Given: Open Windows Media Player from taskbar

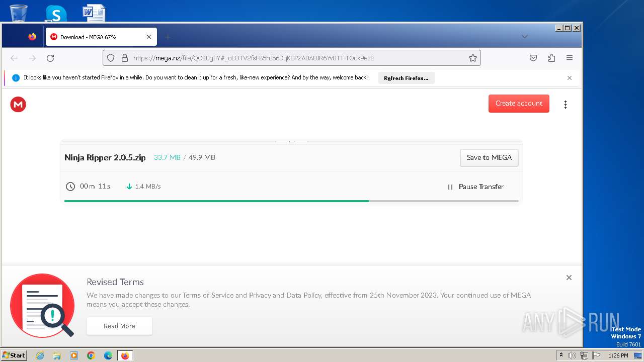Looking at the screenshot, I should 74,355.
